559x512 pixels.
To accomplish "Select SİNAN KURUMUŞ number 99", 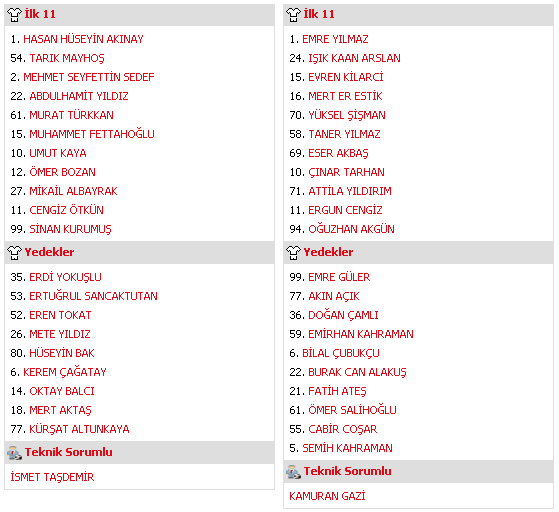I will 70,229.
